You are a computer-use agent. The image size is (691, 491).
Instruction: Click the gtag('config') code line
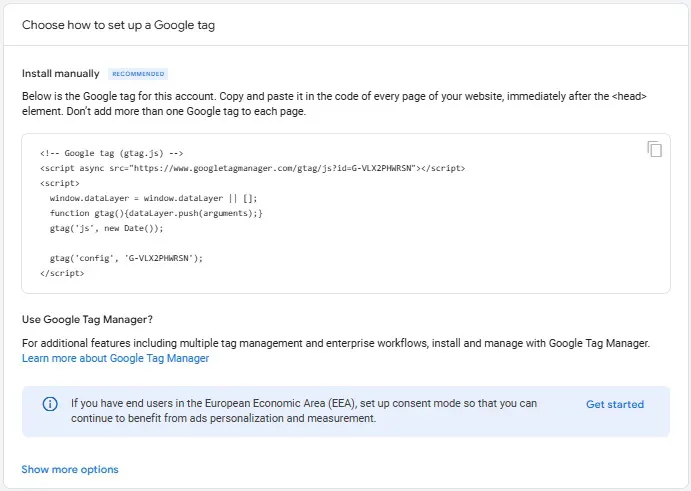(x=126, y=258)
